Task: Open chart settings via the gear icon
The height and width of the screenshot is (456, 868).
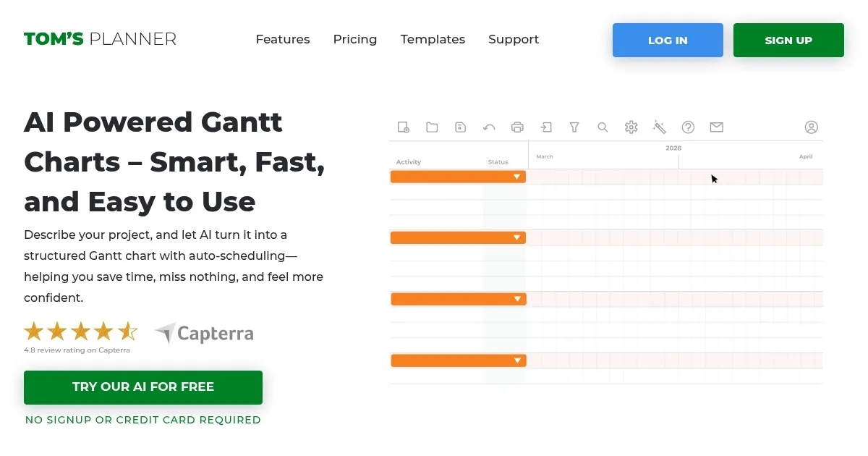Action: coord(631,127)
